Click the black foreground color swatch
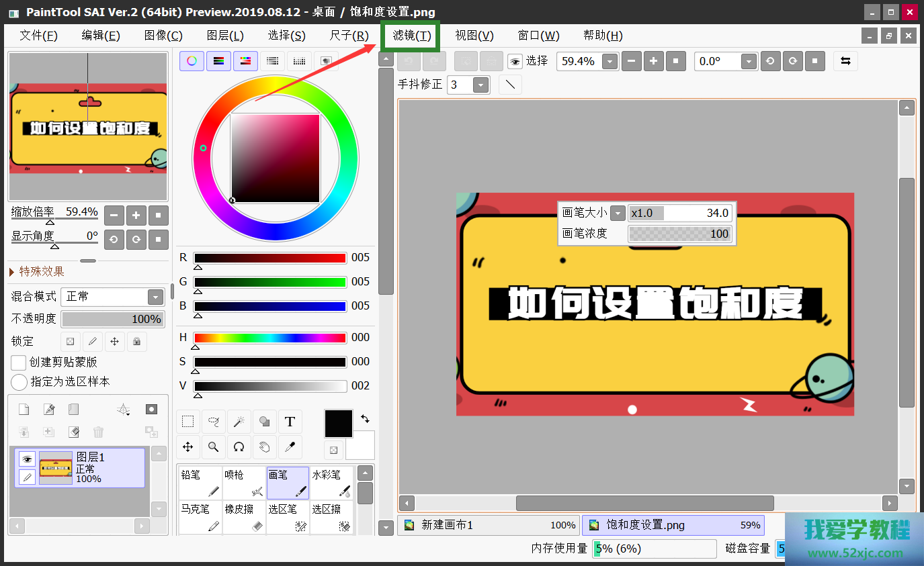The image size is (924, 566). click(338, 424)
